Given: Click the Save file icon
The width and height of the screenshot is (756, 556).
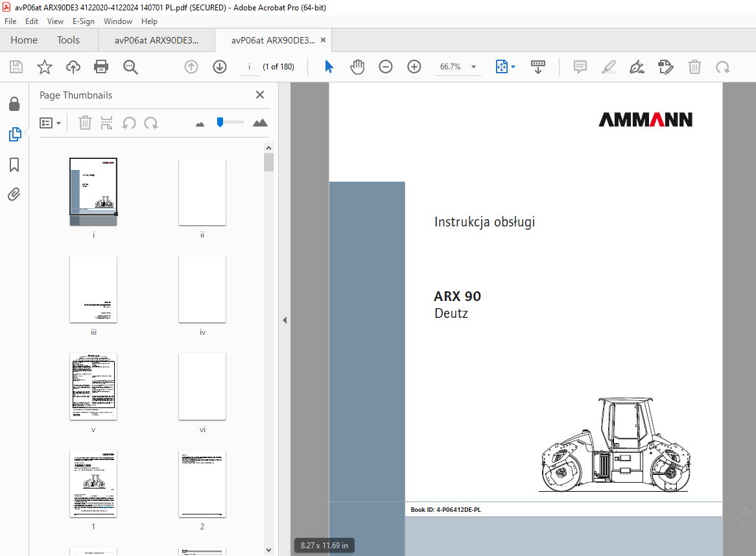Looking at the screenshot, I should (x=16, y=67).
